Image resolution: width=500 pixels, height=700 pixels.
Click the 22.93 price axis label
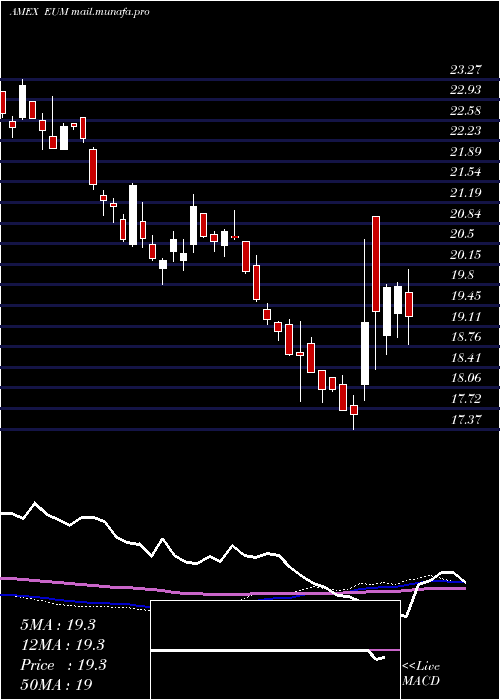click(466, 90)
